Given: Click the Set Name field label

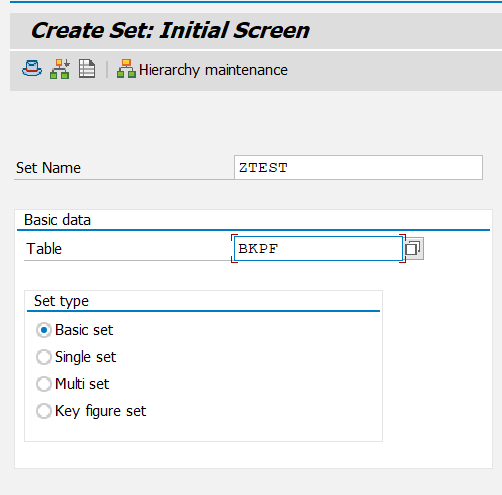Looking at the screenshot, I should coord(48,168).
